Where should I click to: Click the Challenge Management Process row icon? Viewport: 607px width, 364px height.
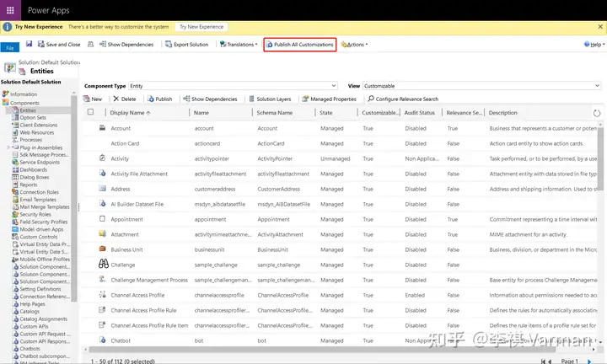click(102, 279)
